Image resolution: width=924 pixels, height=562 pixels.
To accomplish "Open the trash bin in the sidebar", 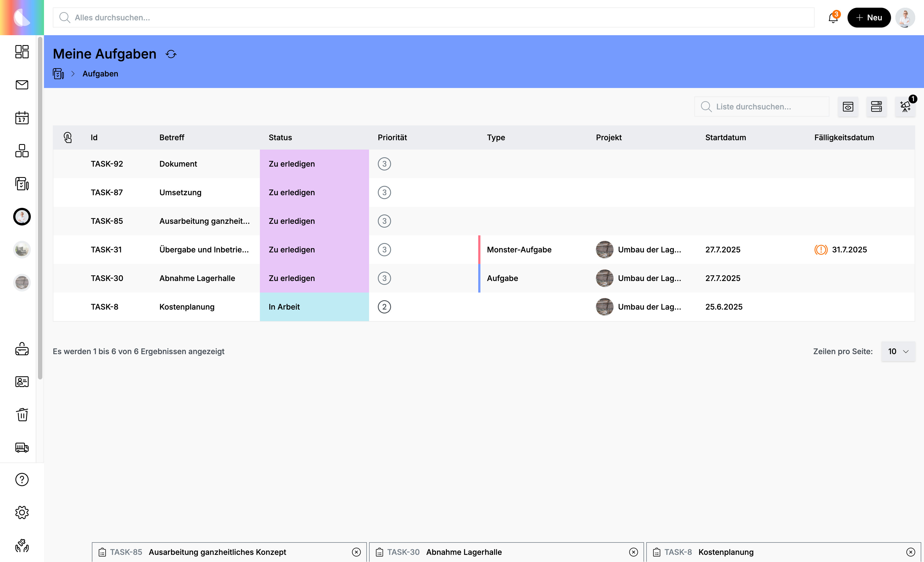I will (22, 415).
